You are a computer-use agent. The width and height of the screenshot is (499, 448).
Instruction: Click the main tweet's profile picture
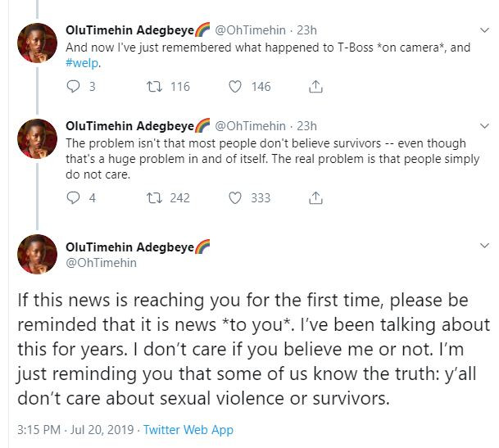click(38, 254)
